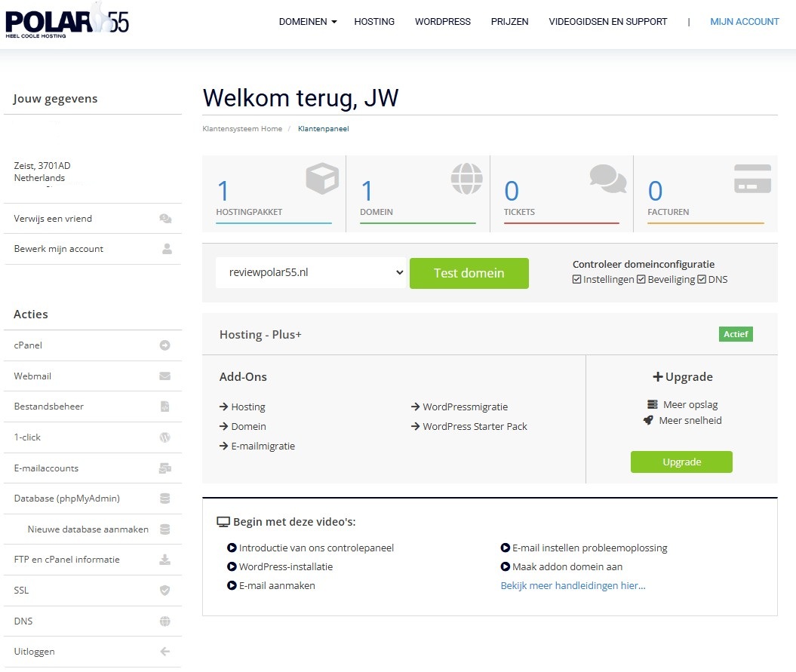The width and height of the screenshot is (796, 672).
Task: Open the WordPress navigation item
Action: click(442, 22)
